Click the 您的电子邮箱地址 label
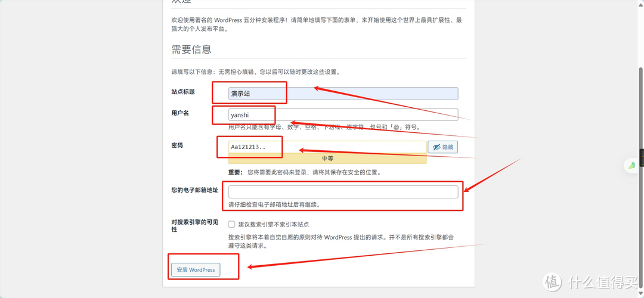644x298 pixels. [194, 190]
